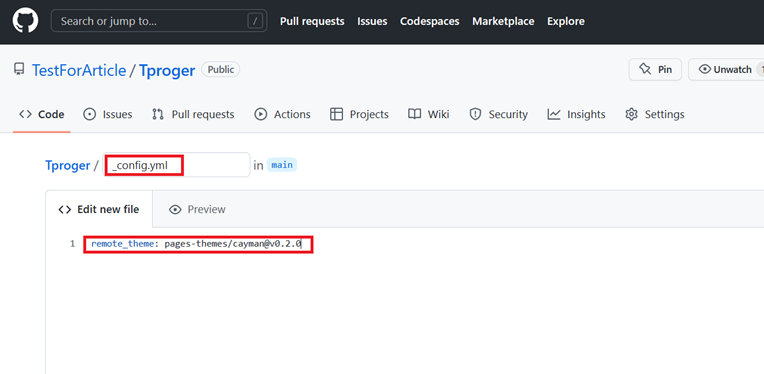This screenshot has width=764, height=374.
Task: Click the Tproger breadcrumb link
Action: (x=68, y=166)
